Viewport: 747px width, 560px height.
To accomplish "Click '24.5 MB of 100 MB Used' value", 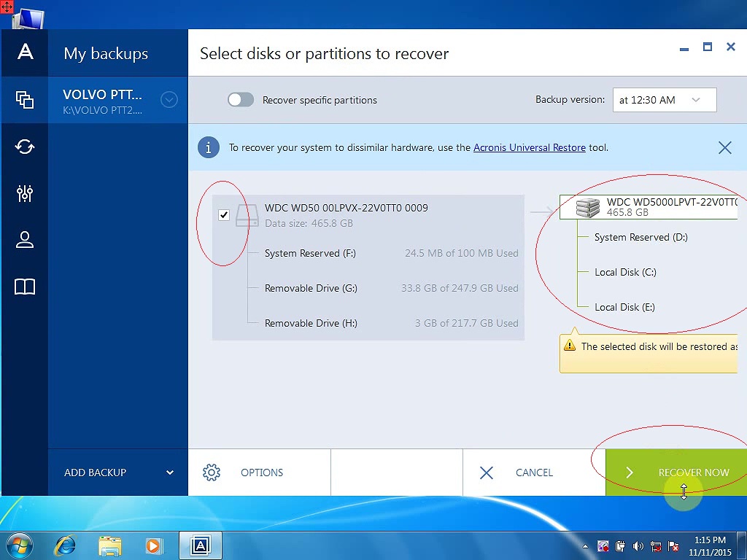I will (x=462, y=253).
